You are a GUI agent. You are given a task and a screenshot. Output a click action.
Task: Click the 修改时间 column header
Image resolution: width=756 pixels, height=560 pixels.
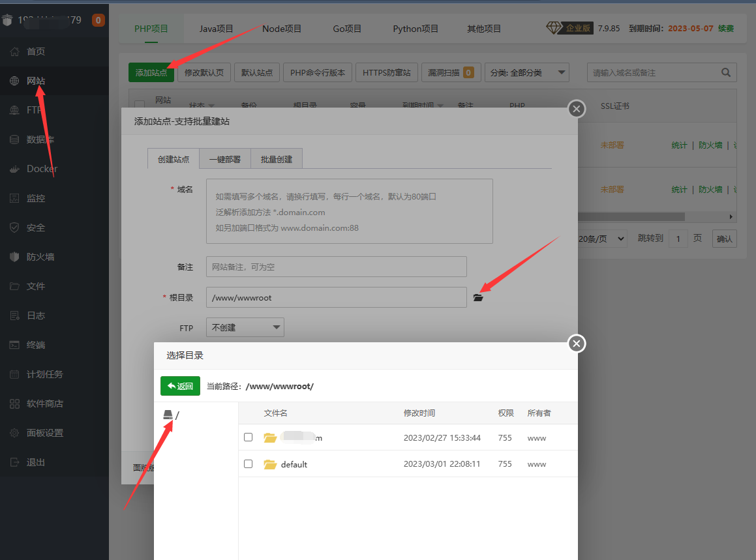(419, 413)
